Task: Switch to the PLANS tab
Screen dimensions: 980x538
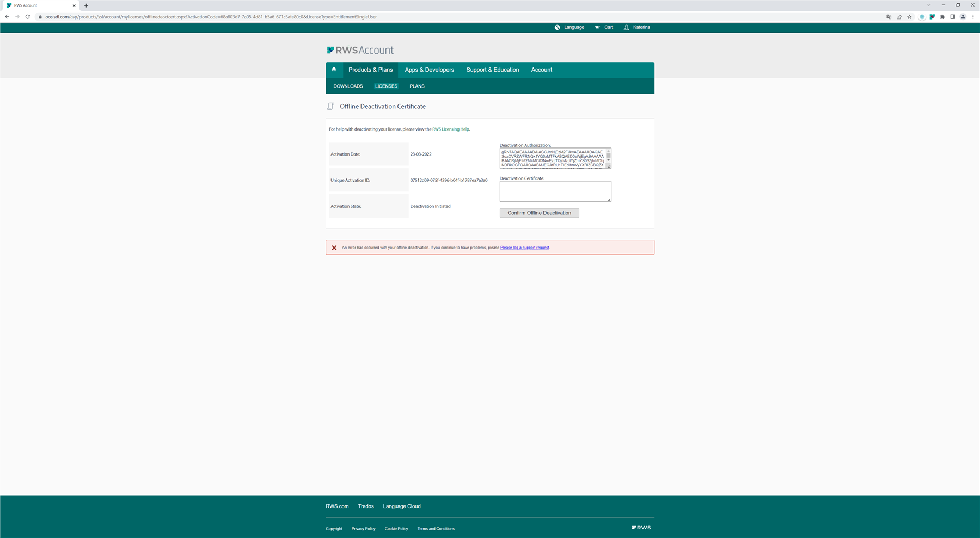Action: point(416,86)
